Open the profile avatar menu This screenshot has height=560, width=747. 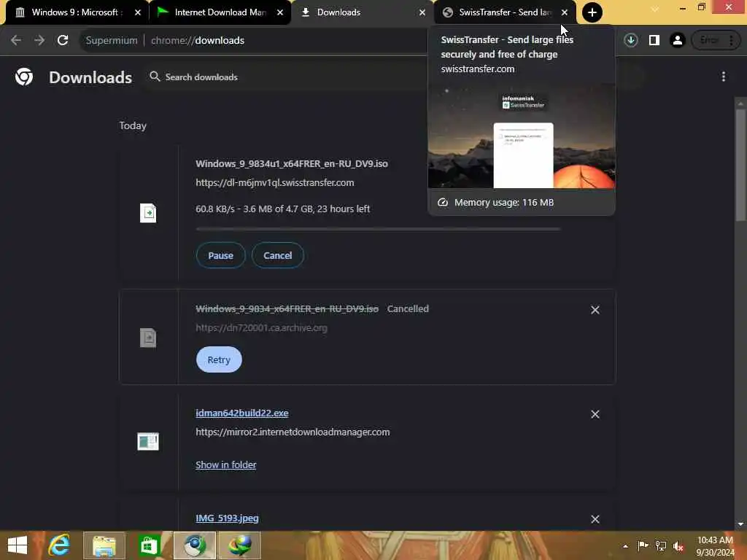(x=678, y=41)
